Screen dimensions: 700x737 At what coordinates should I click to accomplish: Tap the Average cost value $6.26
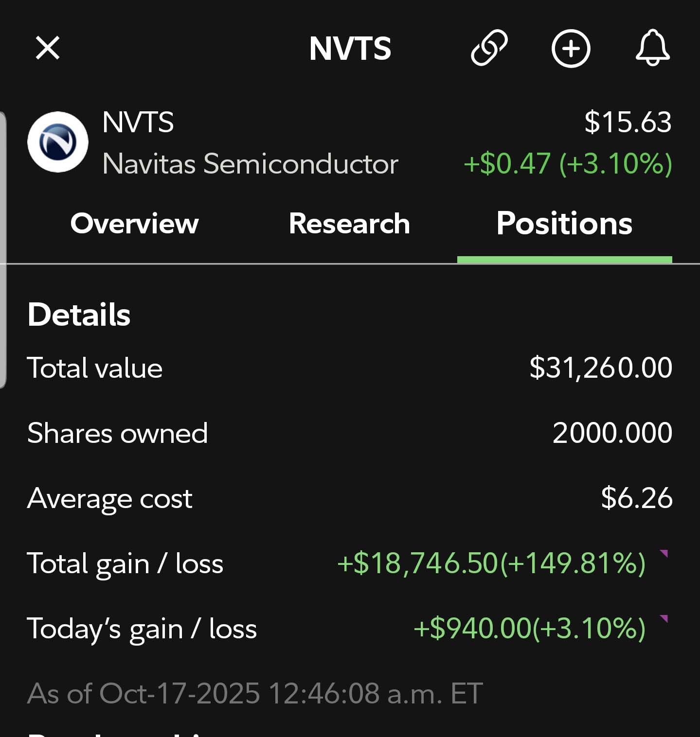pos(636,498)
